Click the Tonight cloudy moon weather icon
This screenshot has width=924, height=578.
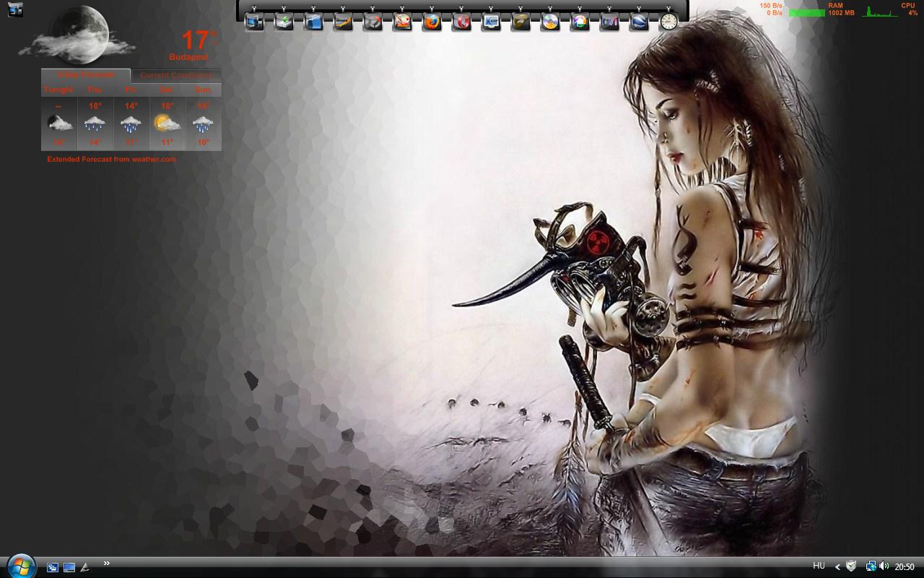coord(59,123)
